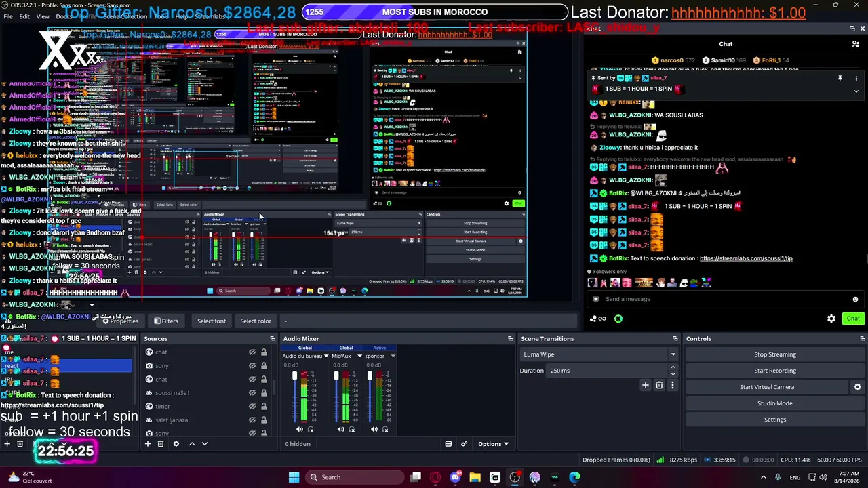Click the pin icon on the pinned chat message

pyautogui.click(x=840, y=79)
